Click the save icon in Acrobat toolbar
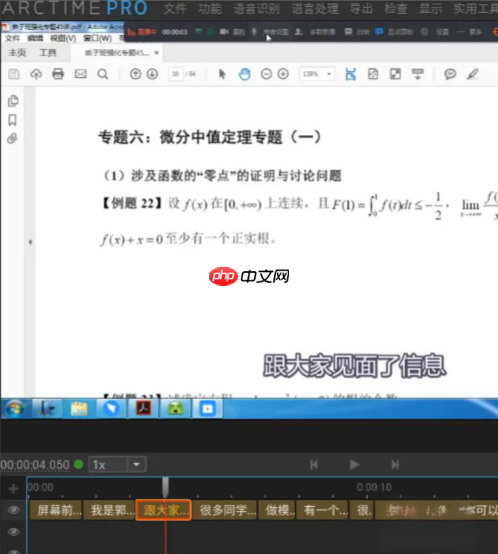 14,74
